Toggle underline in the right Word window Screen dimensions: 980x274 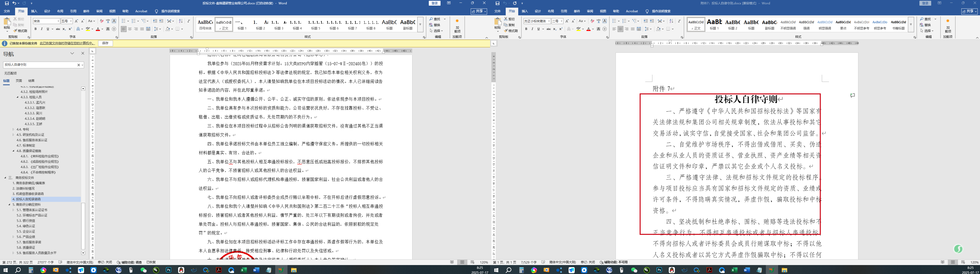pos(538,29)
